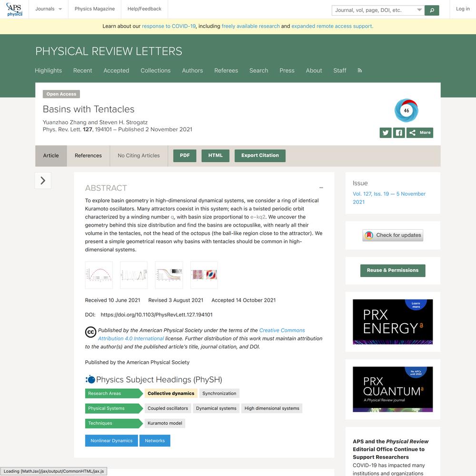Download the article PDF

pos(185,156)
